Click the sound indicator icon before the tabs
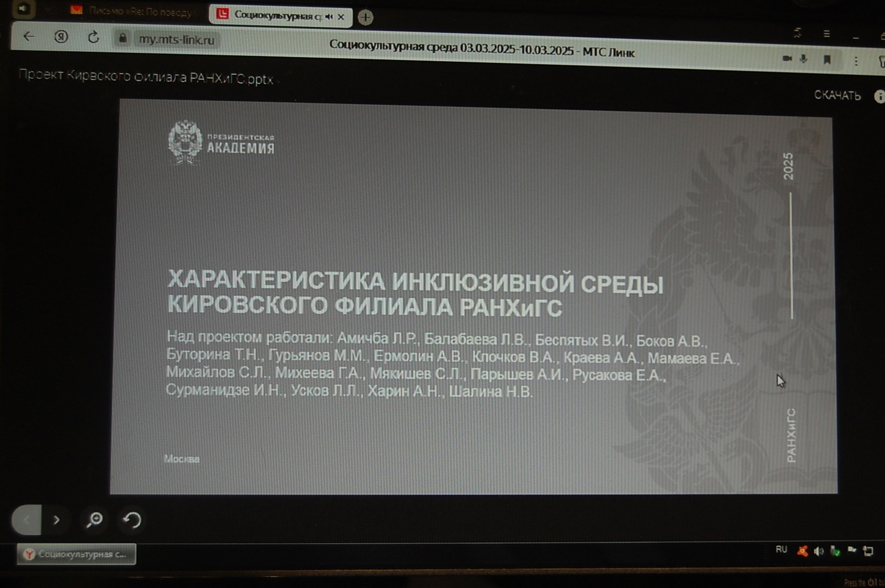The image size is (885, 588). (x=23, y=9)
